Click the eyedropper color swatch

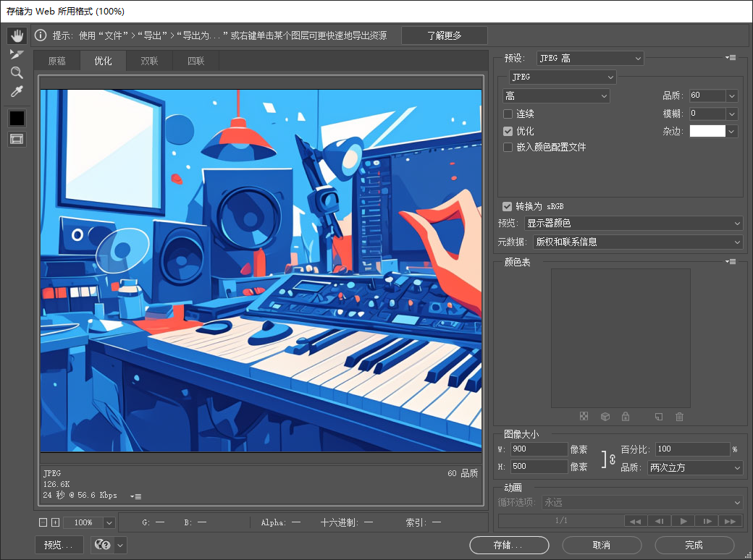[17, 118]
